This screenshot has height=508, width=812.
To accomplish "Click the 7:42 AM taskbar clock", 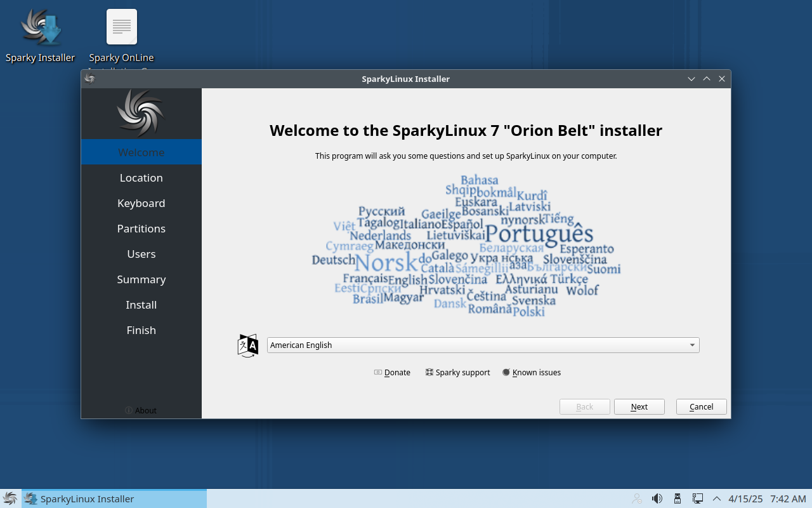I will 788,498.
